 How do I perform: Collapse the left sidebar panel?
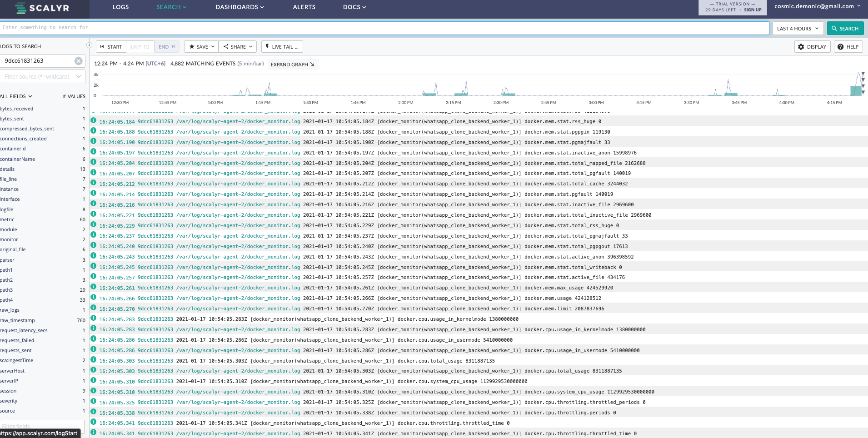click(x=89, y=45)
